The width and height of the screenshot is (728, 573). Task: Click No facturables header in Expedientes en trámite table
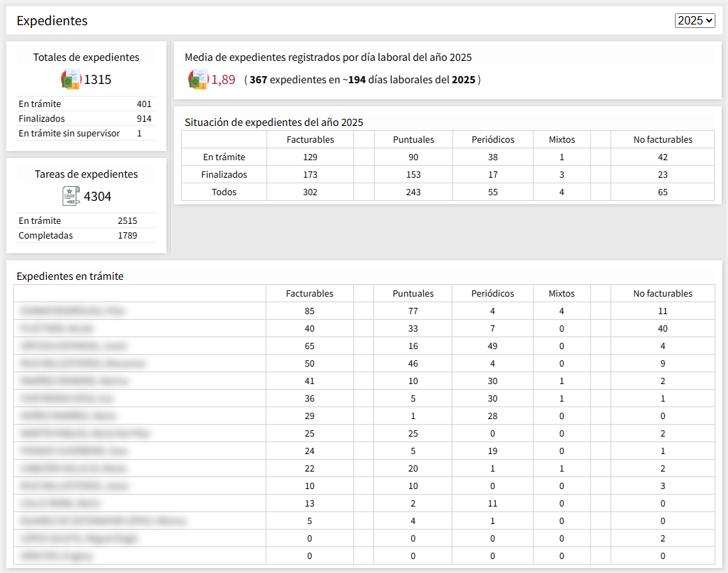[x=662, y=293]
